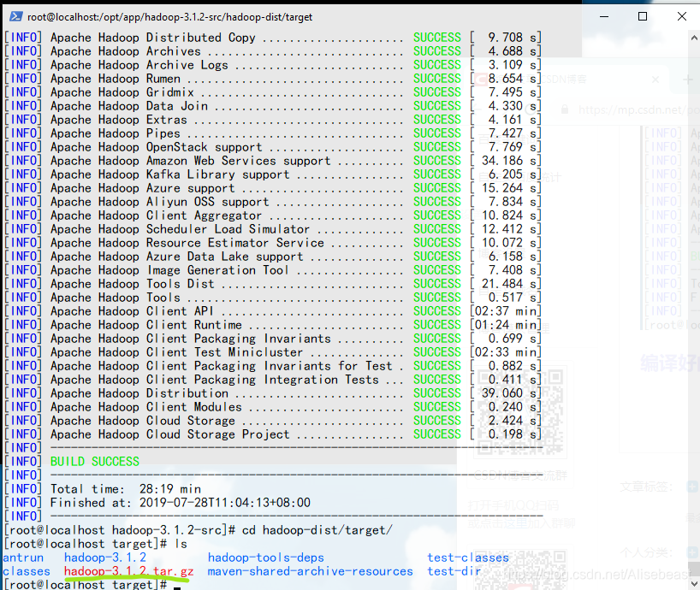Screen dimensions: 700x590
Task: Select the hadoop-3.1.2 directory name
Action: [x=105, y=558]
